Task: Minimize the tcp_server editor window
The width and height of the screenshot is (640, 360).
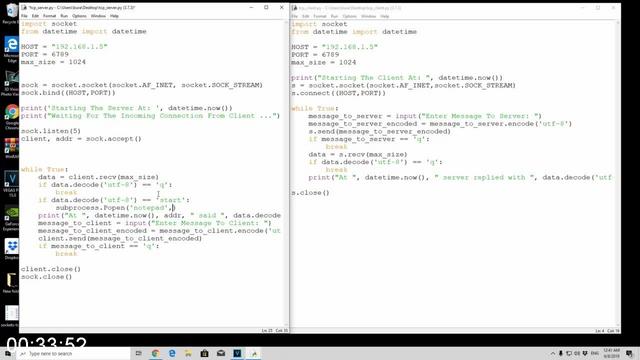Action: point(251,7)
